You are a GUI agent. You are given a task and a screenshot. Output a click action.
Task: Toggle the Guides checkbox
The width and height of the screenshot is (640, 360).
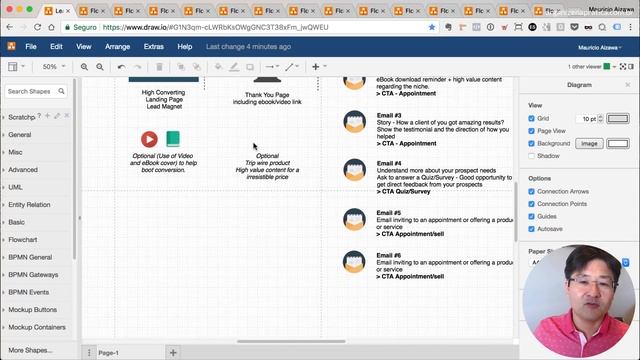(531, 216)
